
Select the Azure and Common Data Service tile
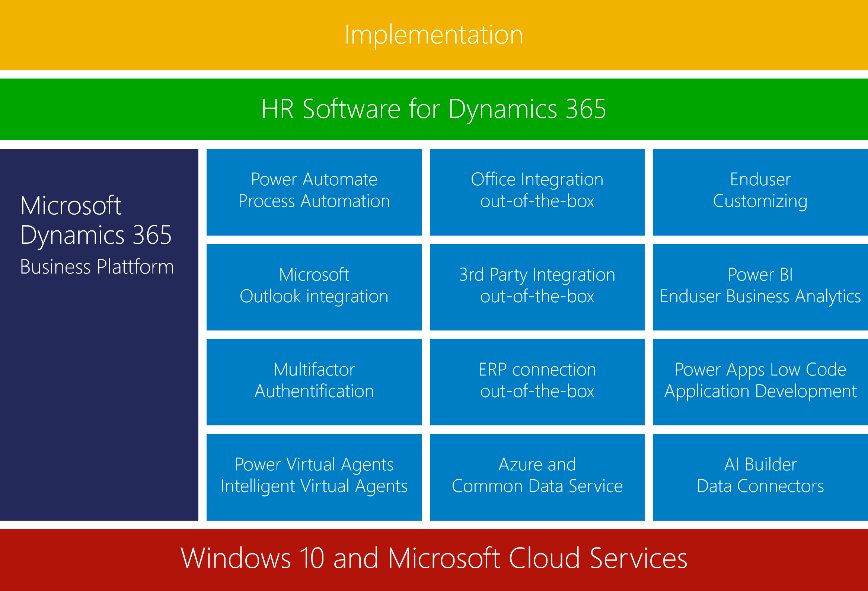tap(537, 477)
